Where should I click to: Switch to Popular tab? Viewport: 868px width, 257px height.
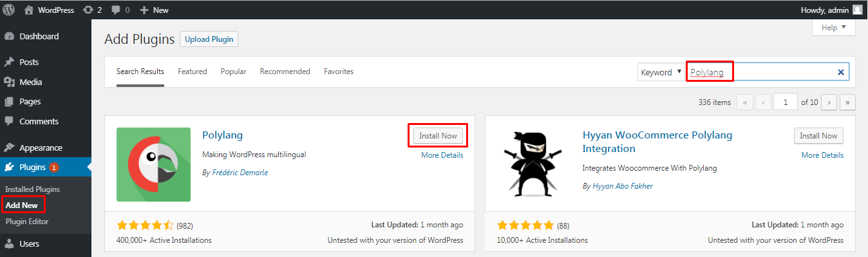234,71
